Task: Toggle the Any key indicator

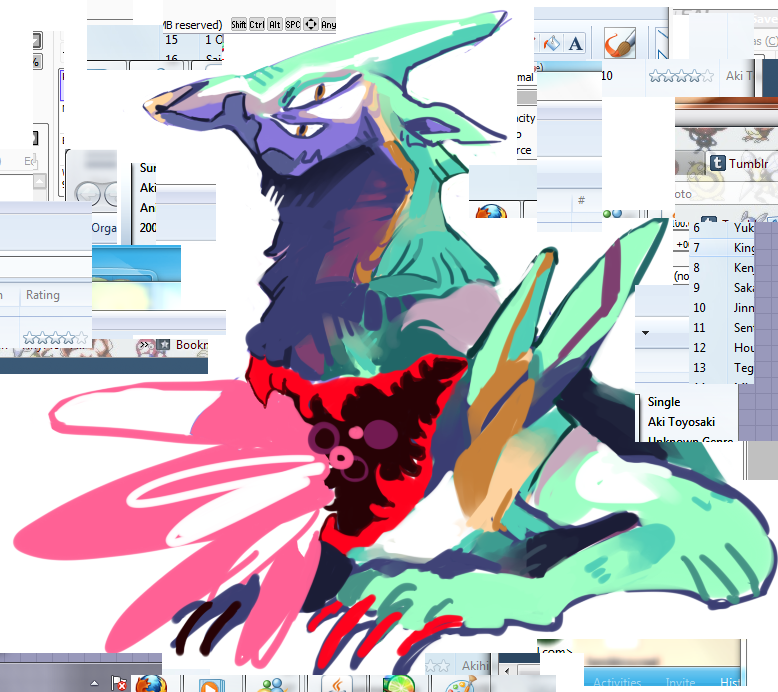Action: click(x=328, y=24)
